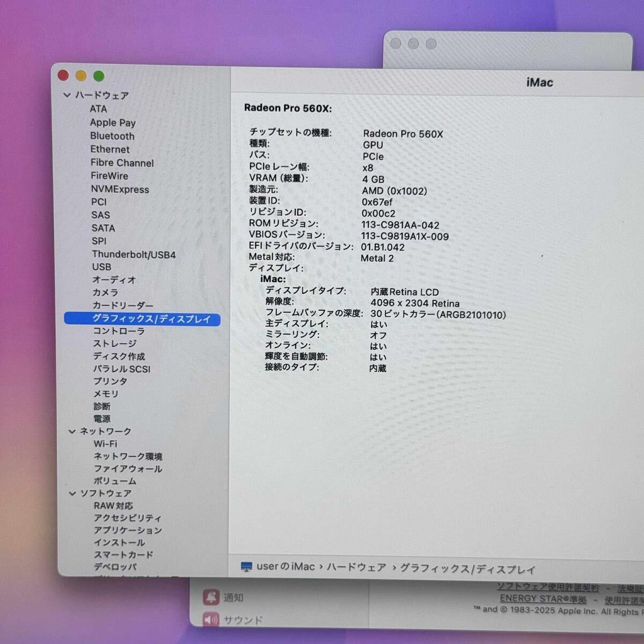Select デベロッパ in the sidebar
This screenshot has height=644, width=644.
[115, 567]
